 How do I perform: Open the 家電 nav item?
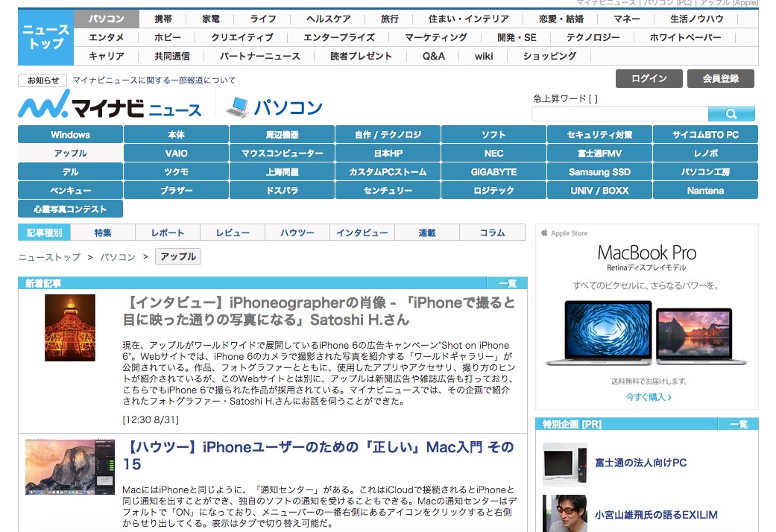pos(211,19)
